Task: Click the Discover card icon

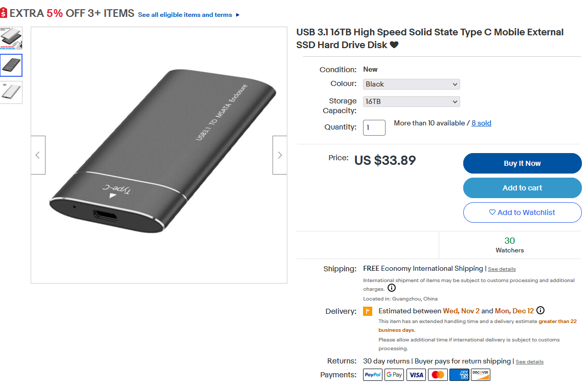Action: click(x=481, y=375)
